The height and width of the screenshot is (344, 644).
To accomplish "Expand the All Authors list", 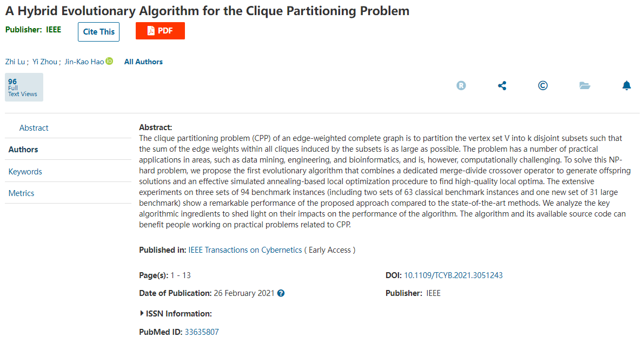I will [143, 62].
